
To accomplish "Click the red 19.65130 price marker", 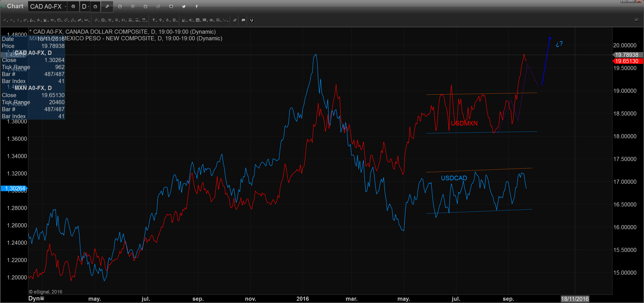I will tap(627, 61).
